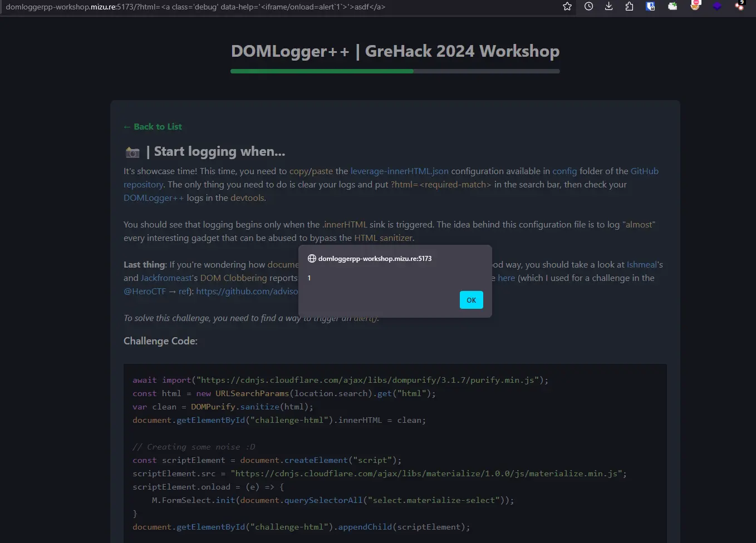The height and width of the screenshot is (543, 756).
Task: Click the gray box extension with green plus
Action: click(672, 7)
